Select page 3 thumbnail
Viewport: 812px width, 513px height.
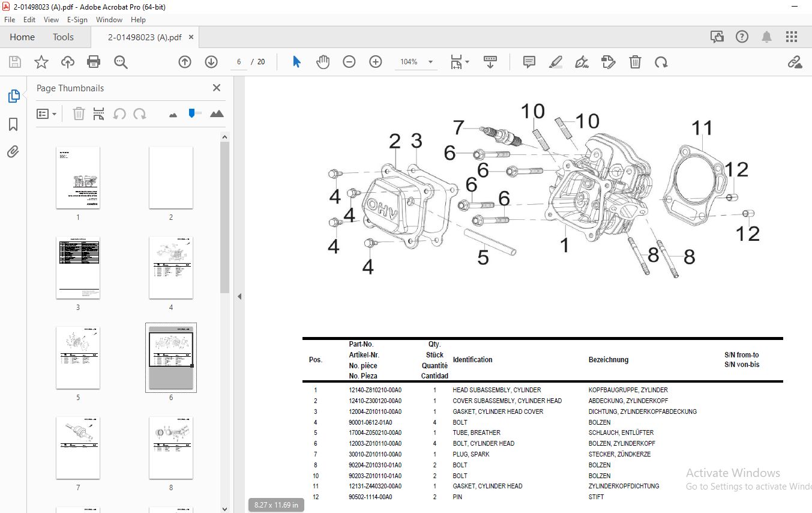78,267
